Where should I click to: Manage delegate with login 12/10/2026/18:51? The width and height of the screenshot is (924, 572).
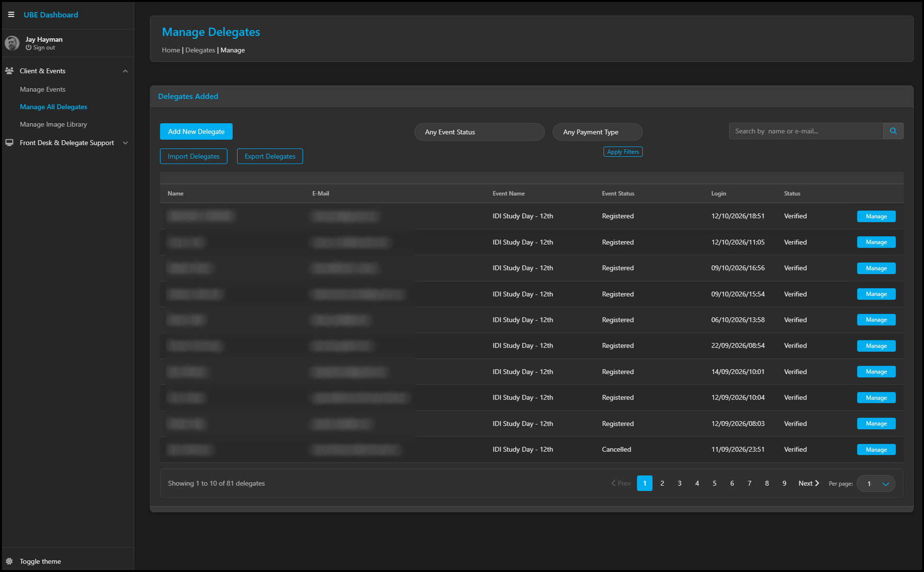point(876,216)
